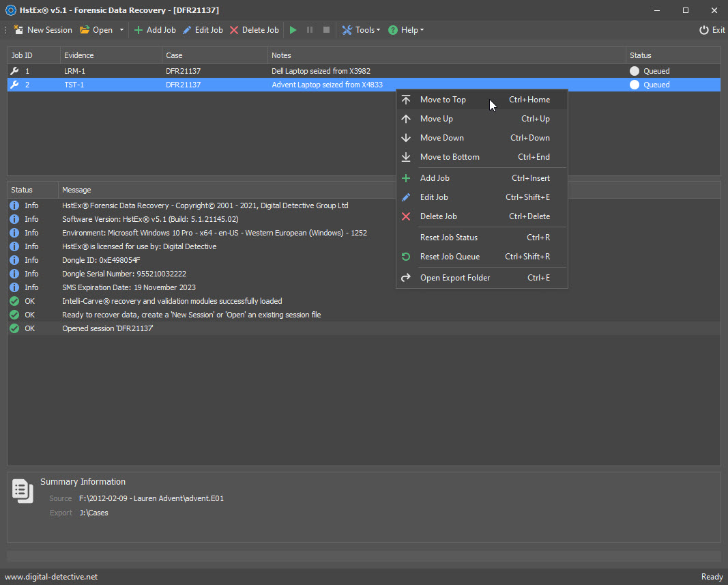Click the wrench icon for job 2
Image resolution: width=728 pixels, height=585 pixels.
(x=15, y=85)
